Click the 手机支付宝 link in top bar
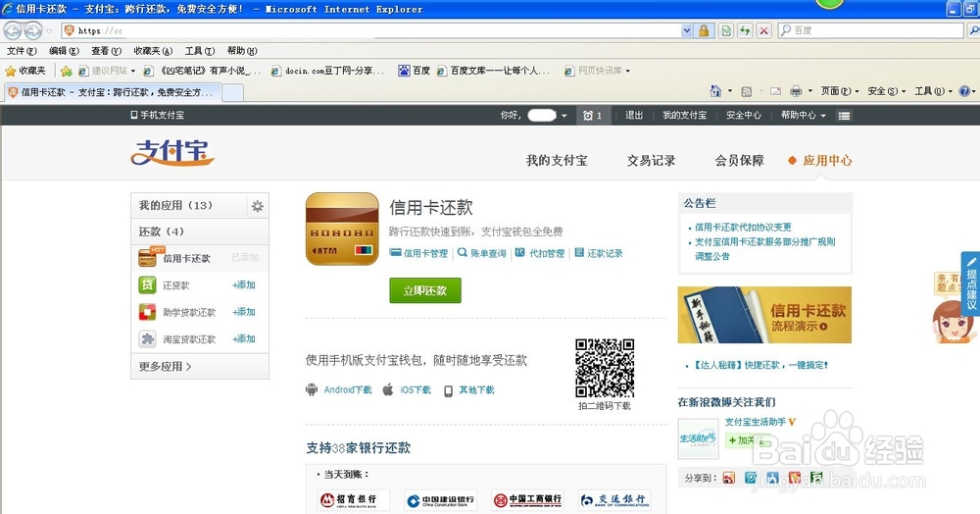 (158, 115)
